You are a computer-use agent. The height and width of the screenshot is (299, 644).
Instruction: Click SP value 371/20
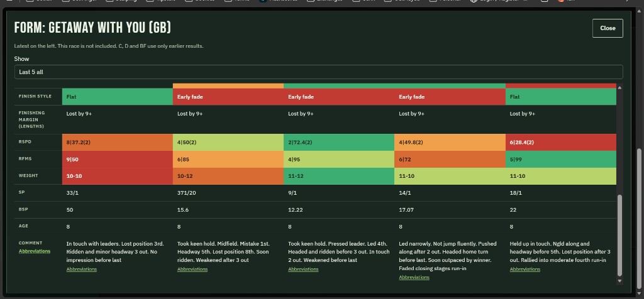186,193
